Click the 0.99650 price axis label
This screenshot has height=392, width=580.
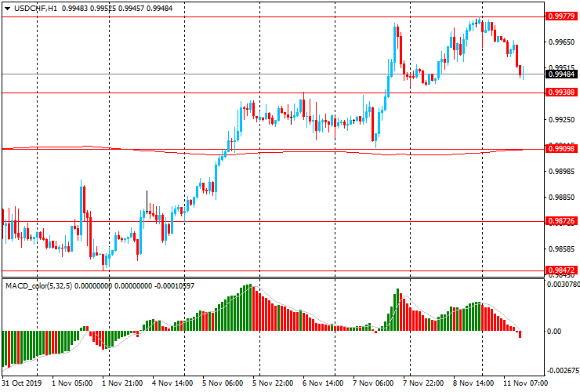click(561, 43)
